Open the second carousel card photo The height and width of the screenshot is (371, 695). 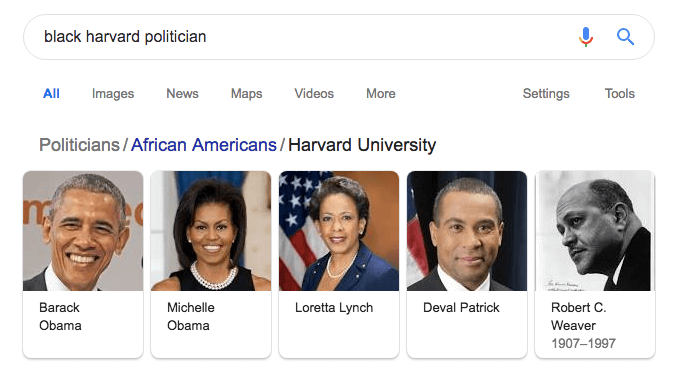point(211,231)
